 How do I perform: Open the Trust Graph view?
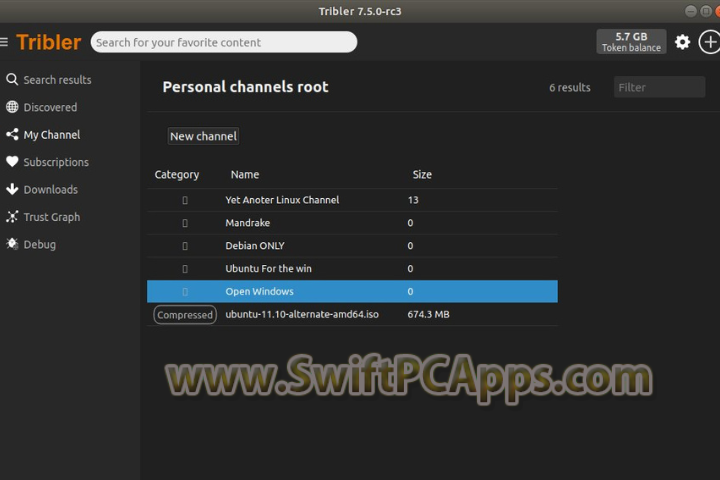51,217
